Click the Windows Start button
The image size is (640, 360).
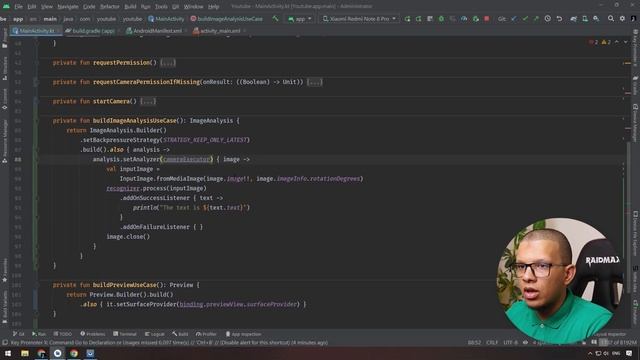pos(8,353)
